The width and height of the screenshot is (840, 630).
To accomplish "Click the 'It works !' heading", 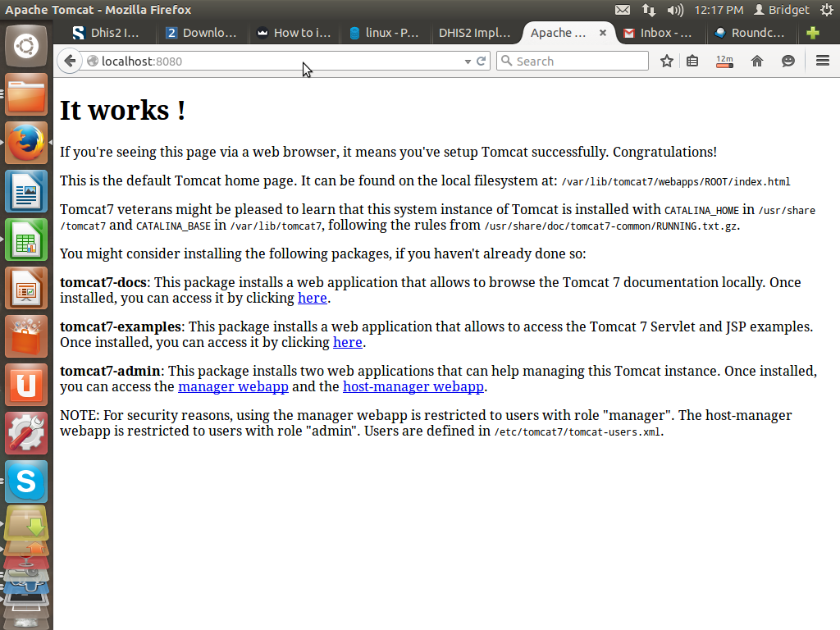I will pyautogui.click(x=123, y=111).
